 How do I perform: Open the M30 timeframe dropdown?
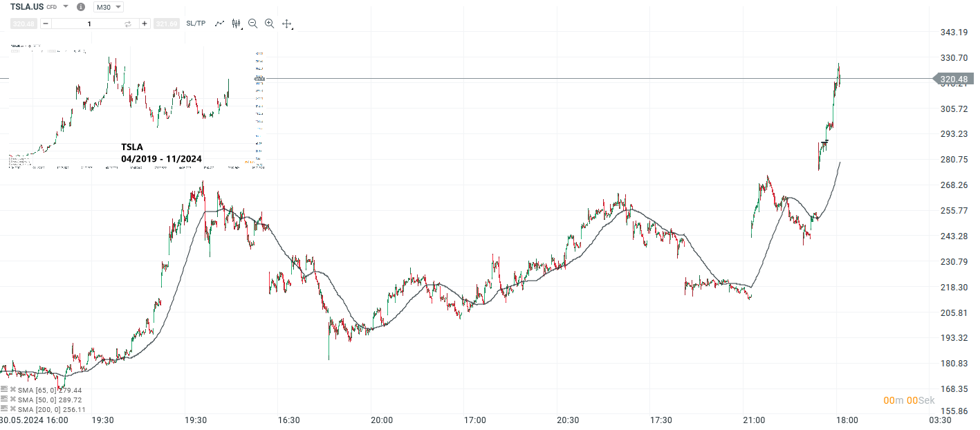tap(107, 7)
